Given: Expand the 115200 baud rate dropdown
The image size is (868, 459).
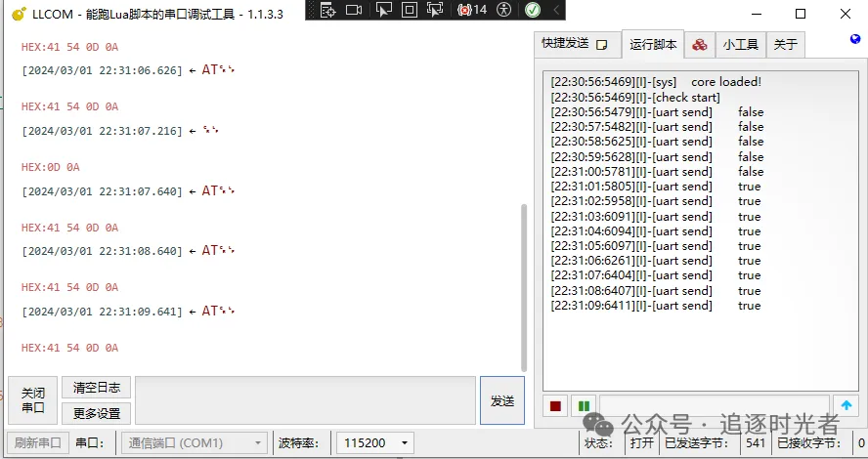Looking at the screenshot, I should 374,443.
